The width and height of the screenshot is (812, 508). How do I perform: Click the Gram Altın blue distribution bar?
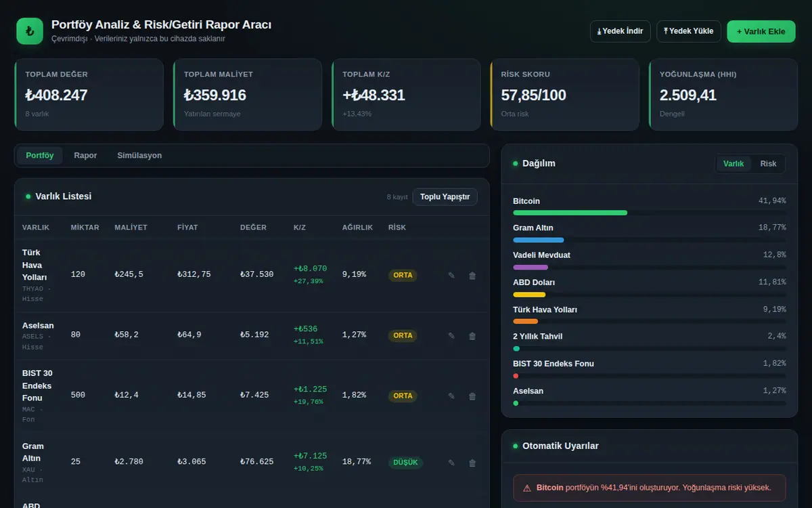[x=538, y=240]
